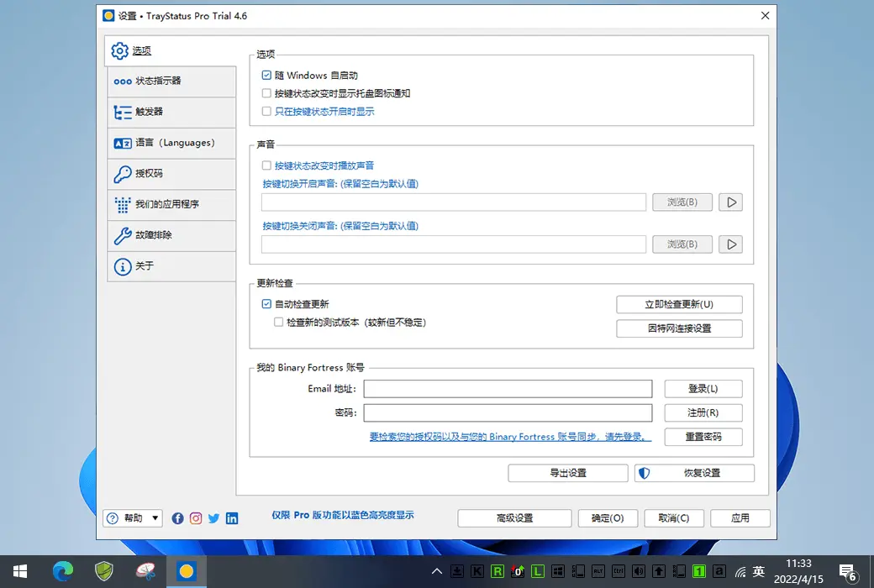Screen dimensions: 874x588
Task: Click the red and green arrows tray icon
Action: (518, 571)
